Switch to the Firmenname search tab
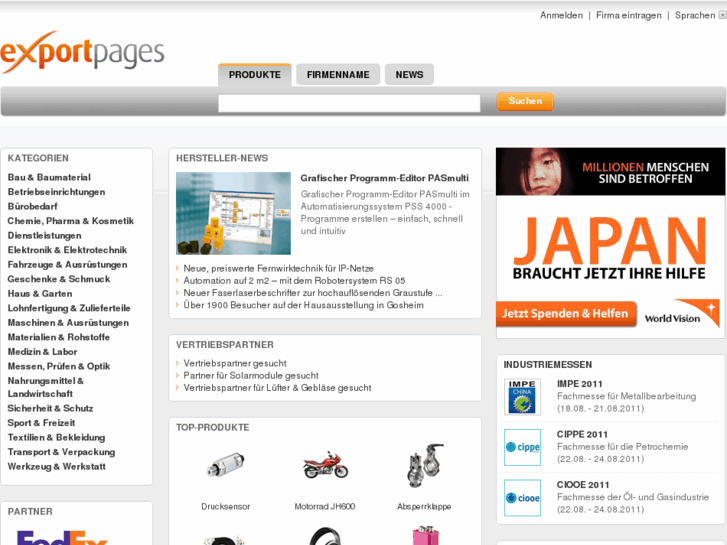 click(x=338, y=75)
